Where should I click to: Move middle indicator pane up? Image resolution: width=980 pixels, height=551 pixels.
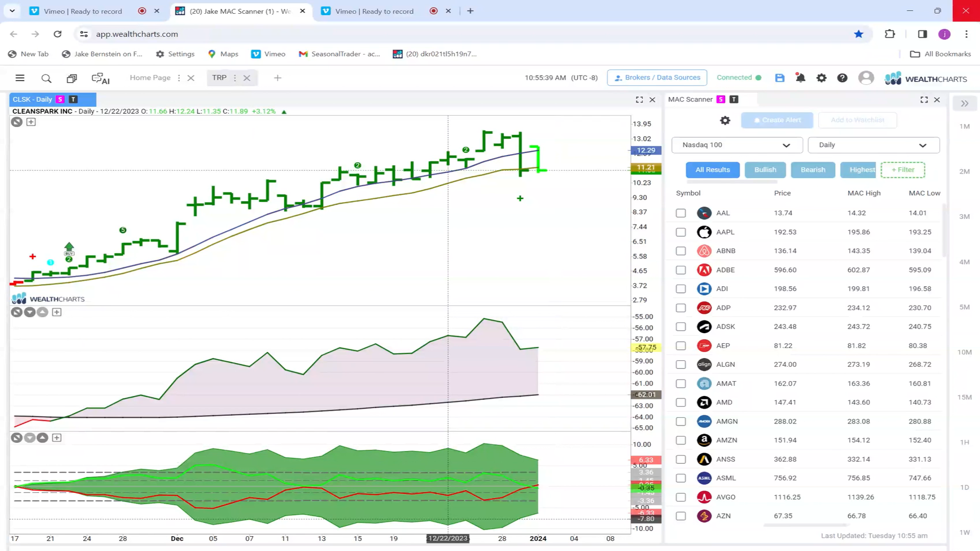43,312
